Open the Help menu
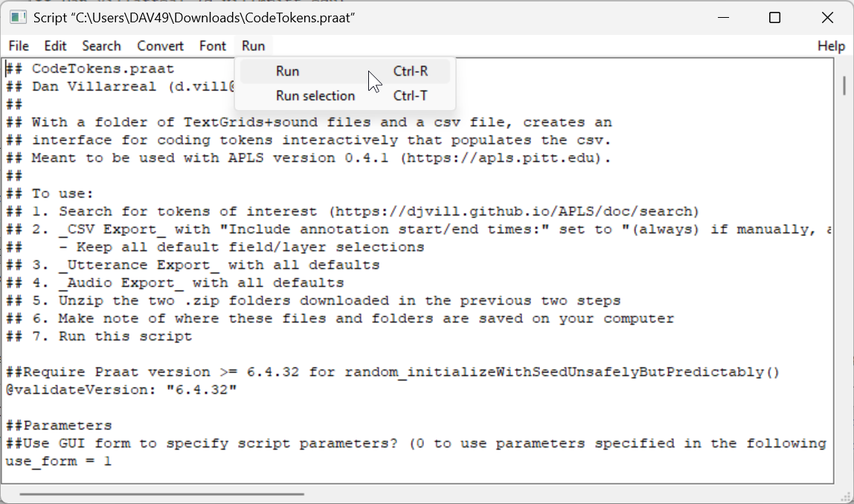This screenshot has width=854, height=504. pos(831,46)
